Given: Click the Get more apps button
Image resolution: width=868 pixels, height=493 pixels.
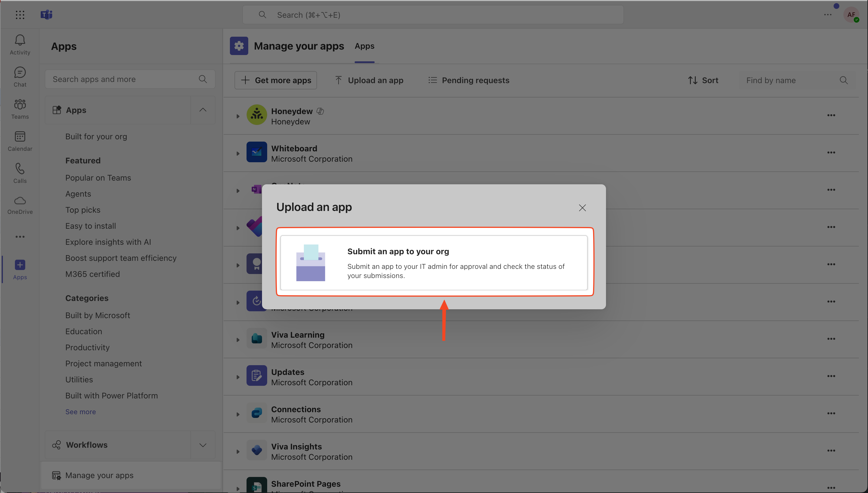Looking at the screenshot, I should point(275,80).
